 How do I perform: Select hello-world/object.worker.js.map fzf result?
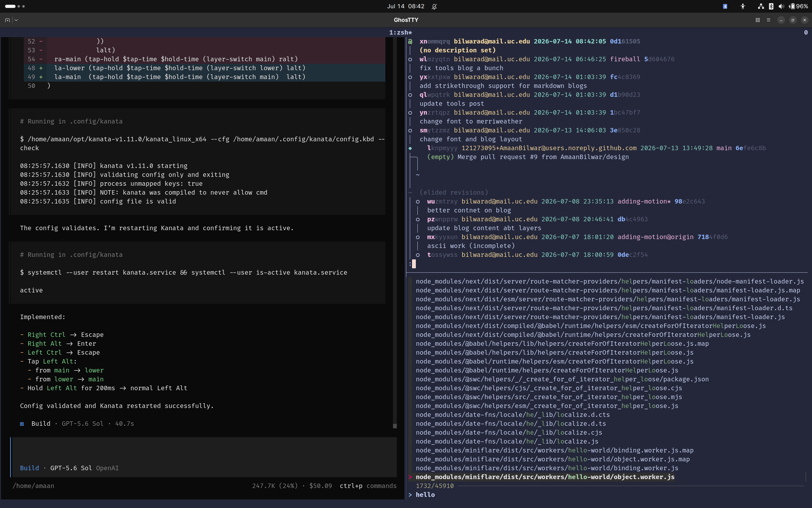[x=553, y=459]
